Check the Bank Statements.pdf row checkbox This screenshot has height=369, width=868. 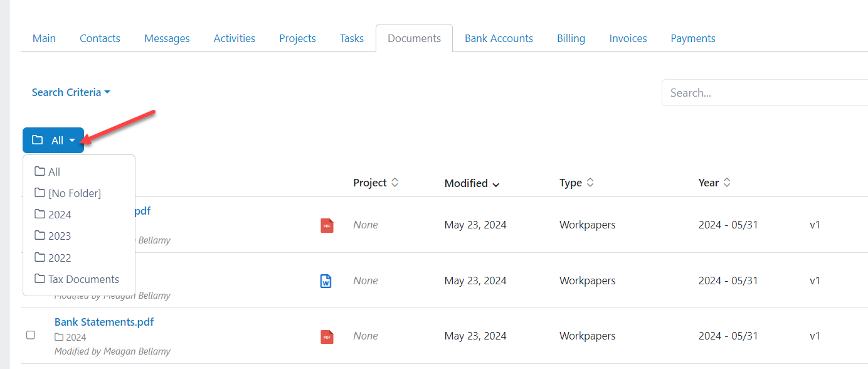(x=31, y=335)
